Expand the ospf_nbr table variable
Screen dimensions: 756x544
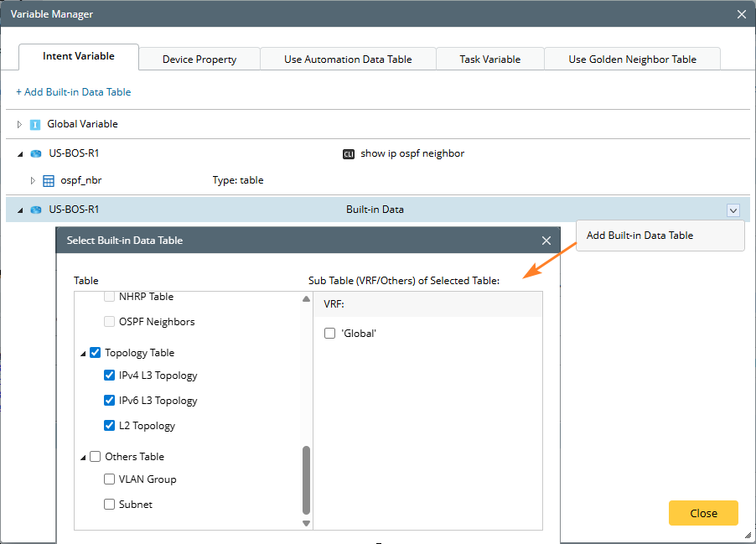tap(34, 180)
